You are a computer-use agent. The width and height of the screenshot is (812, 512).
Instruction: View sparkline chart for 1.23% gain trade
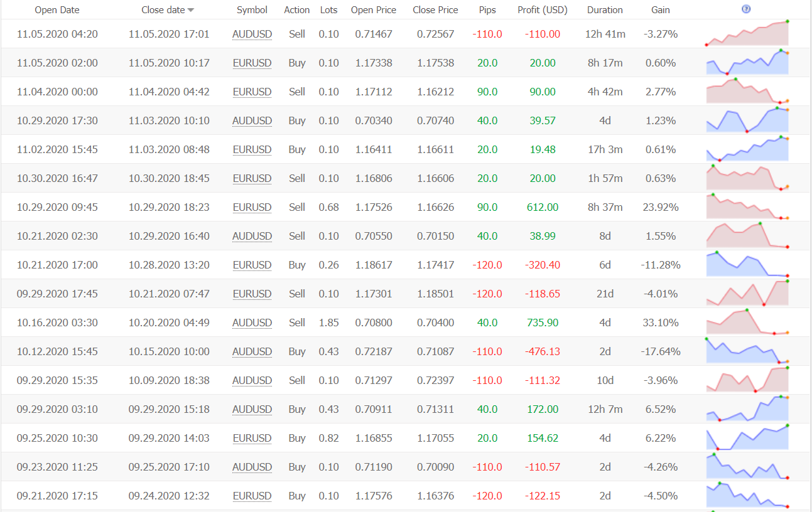click(747, 120)
